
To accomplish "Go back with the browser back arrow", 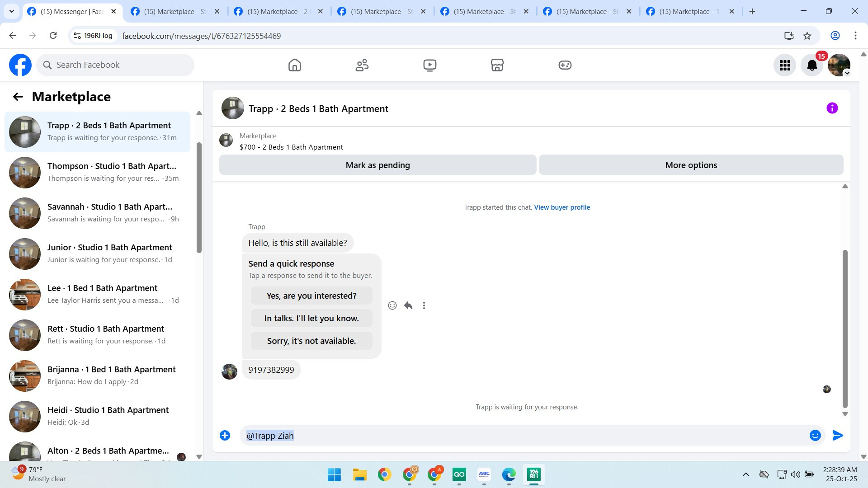I will tap(13, 36).
